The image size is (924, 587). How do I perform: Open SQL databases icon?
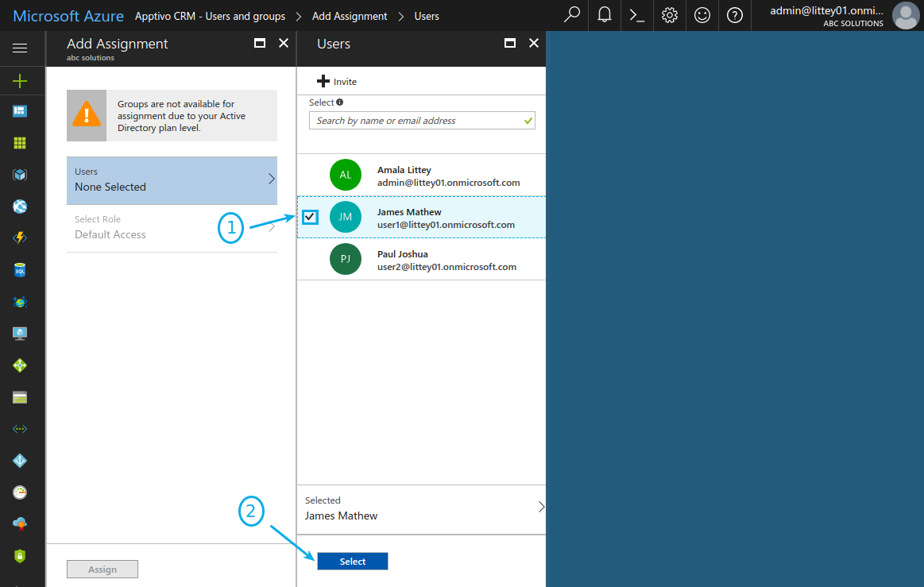point(20,270)
